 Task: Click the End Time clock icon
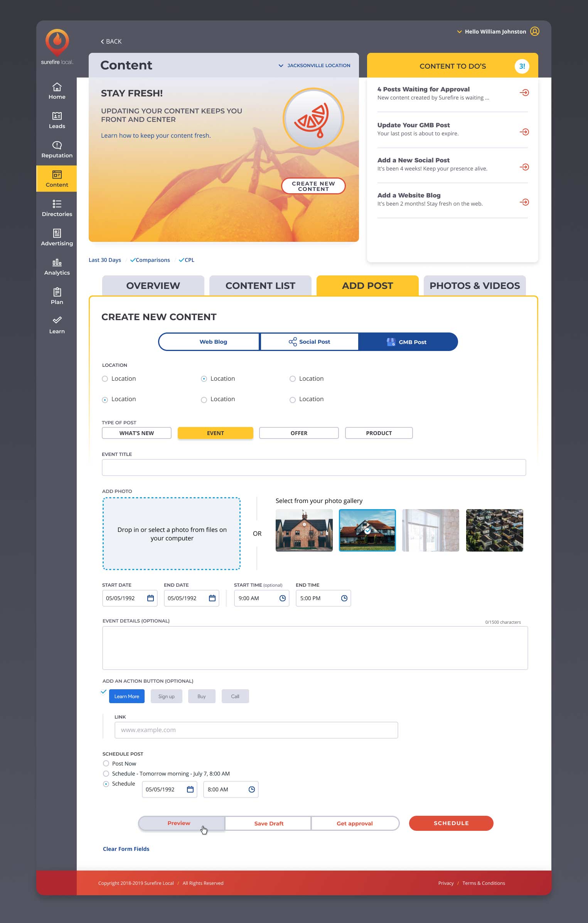(x=344, y=598)
